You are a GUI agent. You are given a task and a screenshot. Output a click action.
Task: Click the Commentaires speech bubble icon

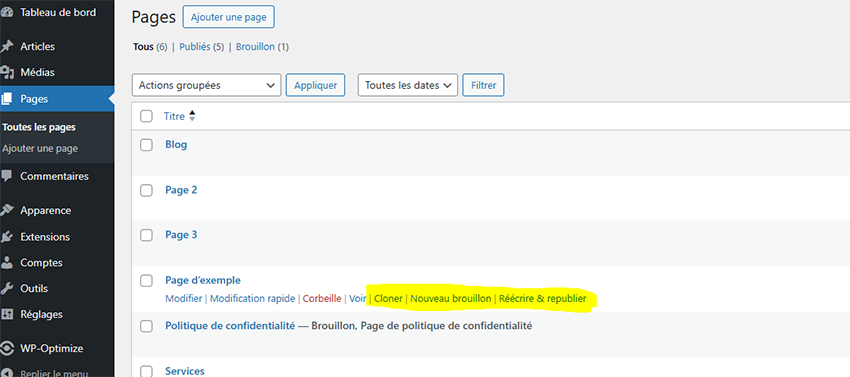7,176
